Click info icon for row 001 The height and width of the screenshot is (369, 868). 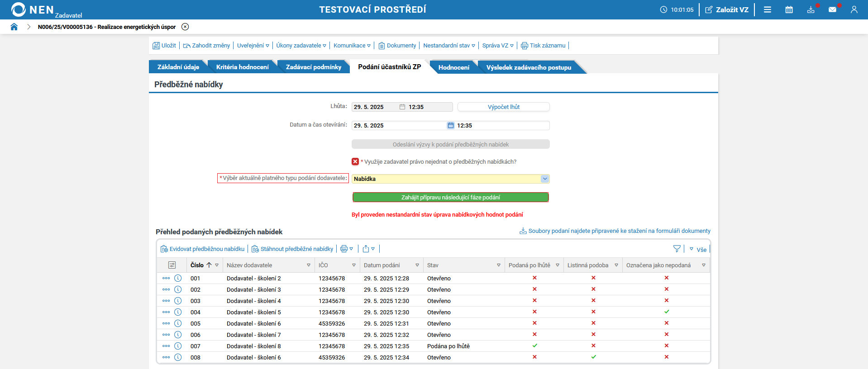click(x=178, y=278)
